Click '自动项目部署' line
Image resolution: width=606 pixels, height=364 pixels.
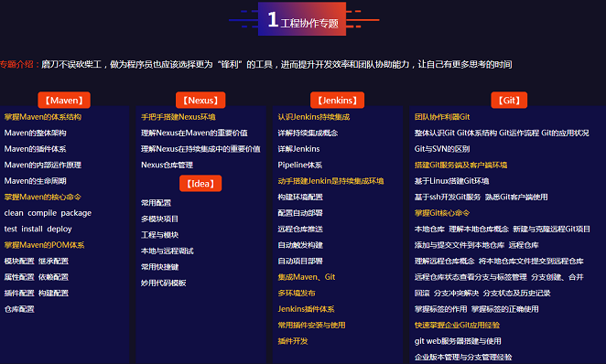click(x=300, y=262)
